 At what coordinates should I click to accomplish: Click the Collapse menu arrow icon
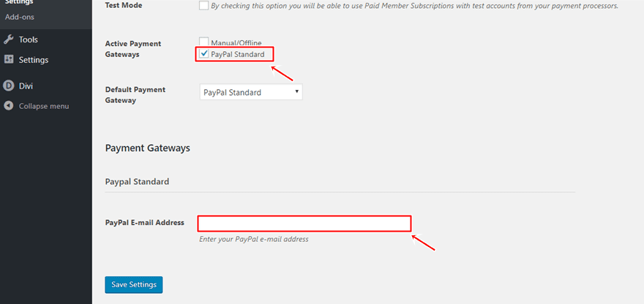pos(8,106)
